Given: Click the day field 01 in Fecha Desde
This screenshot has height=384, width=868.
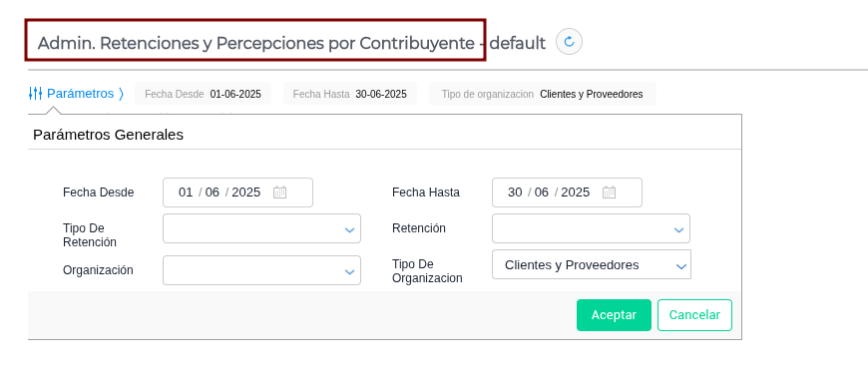Looking at the screenshot, I should click(186, 192).
